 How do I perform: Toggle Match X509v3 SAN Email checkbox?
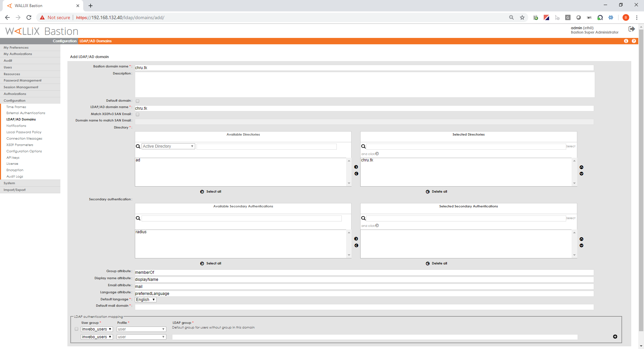[138, 114]
